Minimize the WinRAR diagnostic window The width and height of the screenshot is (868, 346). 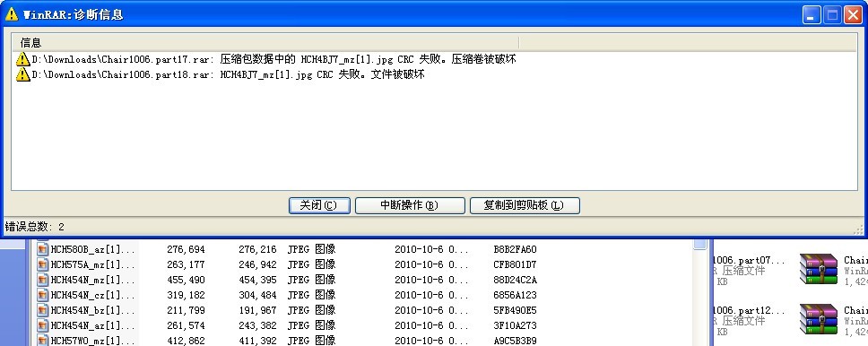pos(812,15)
